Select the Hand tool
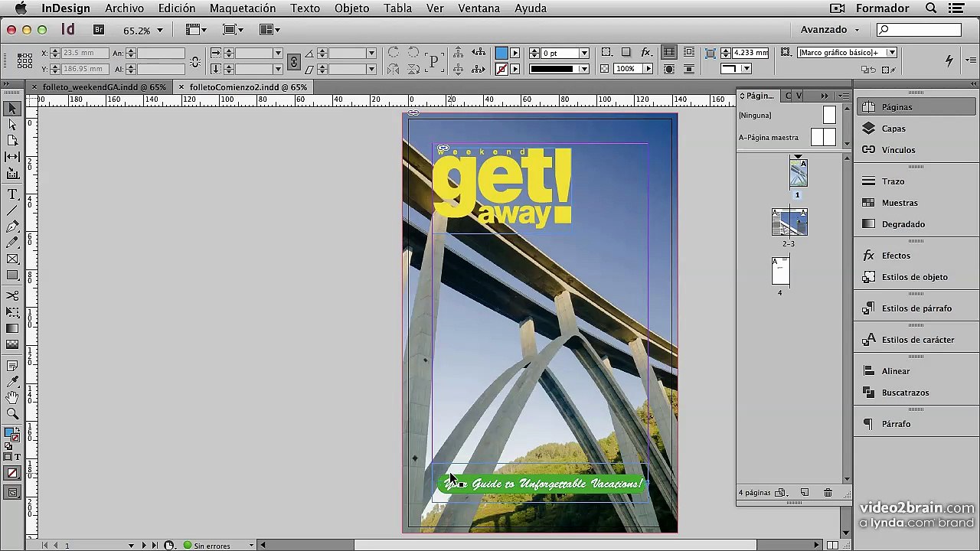The height and width of the screenshot is (551, 980). (x=12, y=398)
